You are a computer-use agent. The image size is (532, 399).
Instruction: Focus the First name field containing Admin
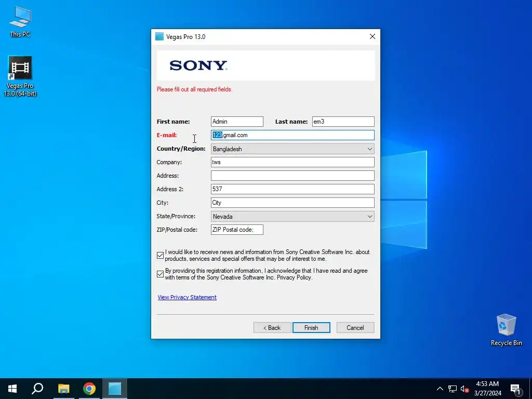coord(237,122)
